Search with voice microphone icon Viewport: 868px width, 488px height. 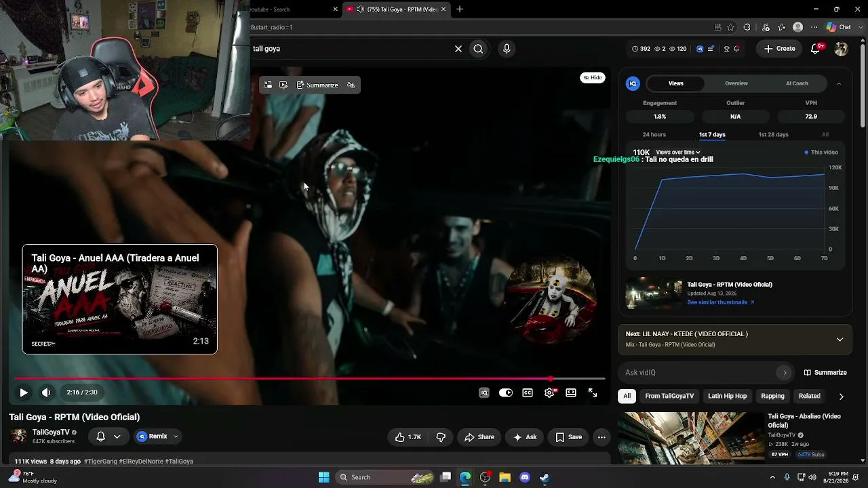pos(507,49)
